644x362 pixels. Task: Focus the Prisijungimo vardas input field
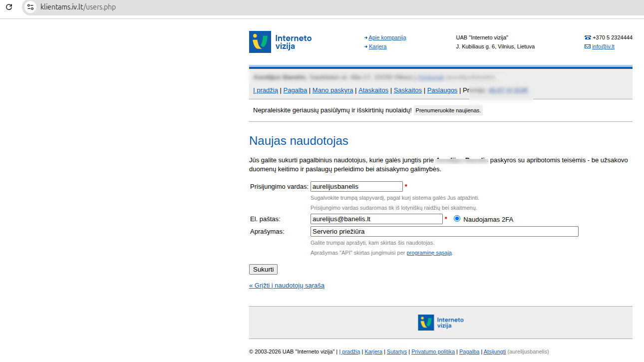(x=356, y=186)
